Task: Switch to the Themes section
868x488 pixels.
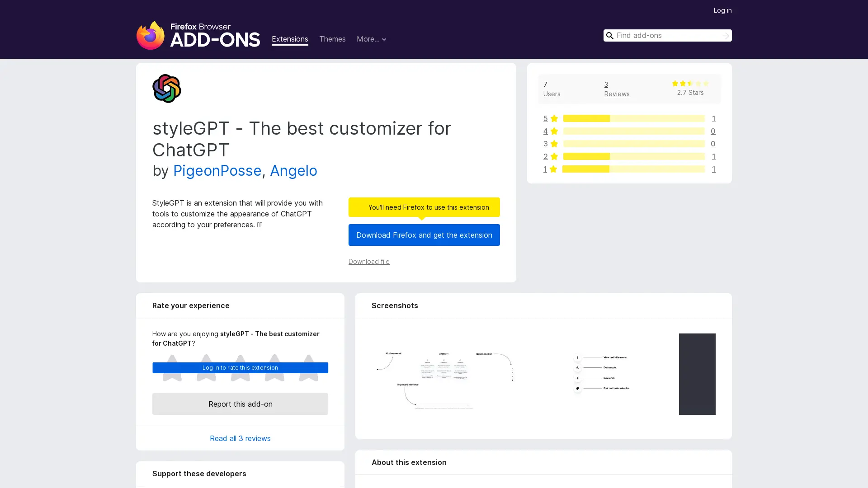Action: (332, 39)
